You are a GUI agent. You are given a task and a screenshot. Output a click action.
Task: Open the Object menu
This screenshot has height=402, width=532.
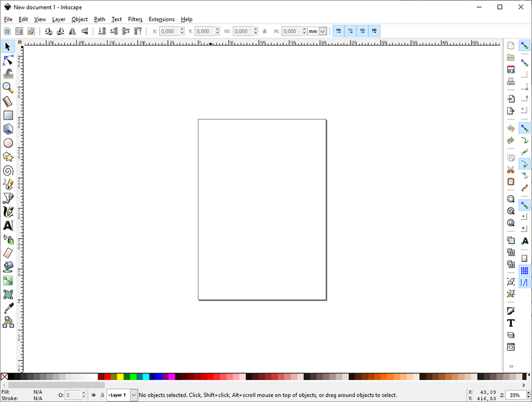[x=79, y=20]
